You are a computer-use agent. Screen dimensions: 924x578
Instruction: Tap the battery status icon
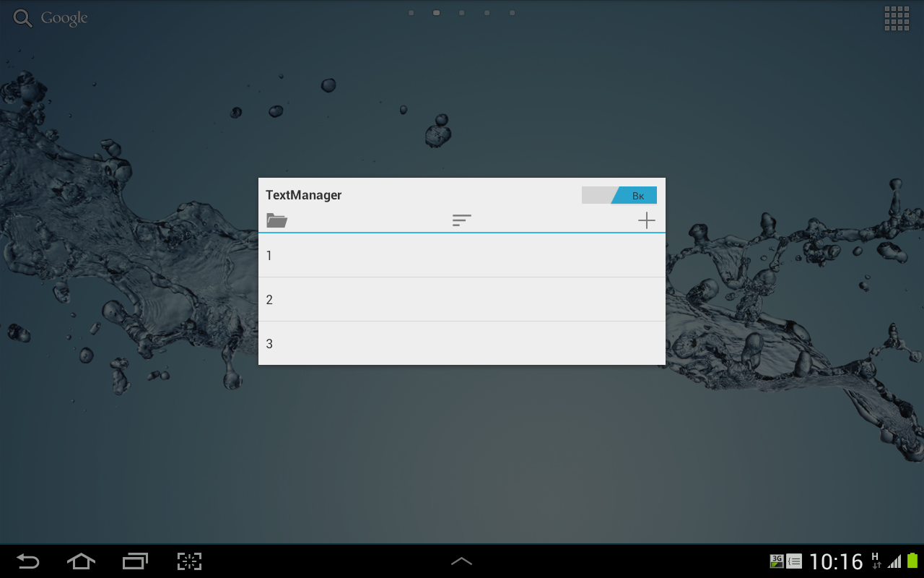tap(912, 561)
